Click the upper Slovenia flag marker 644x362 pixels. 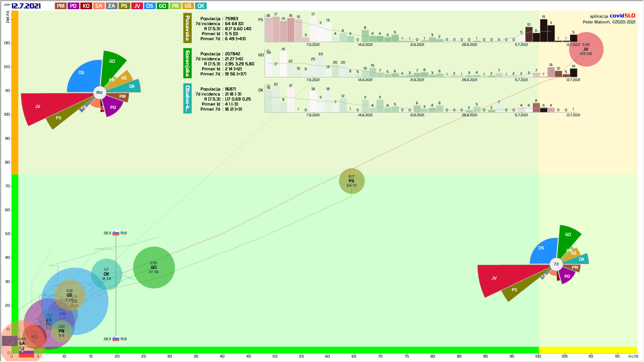(116, 233)
